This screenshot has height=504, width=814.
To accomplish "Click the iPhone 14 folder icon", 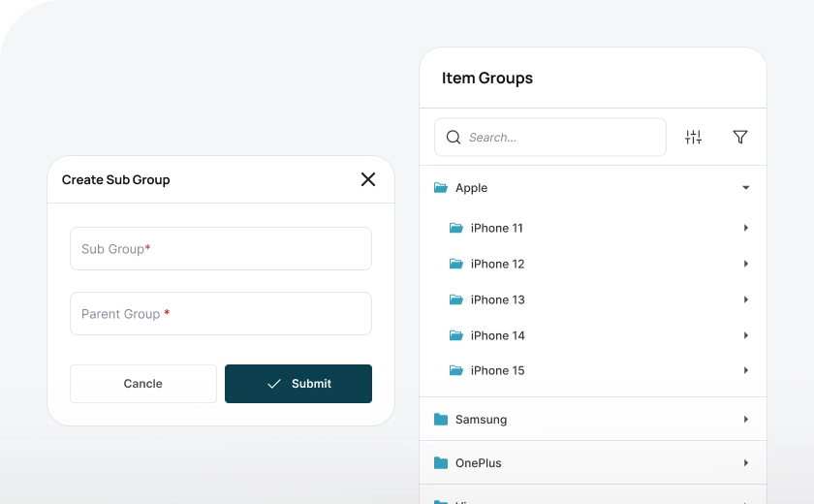I will click(x=455, y=335).
